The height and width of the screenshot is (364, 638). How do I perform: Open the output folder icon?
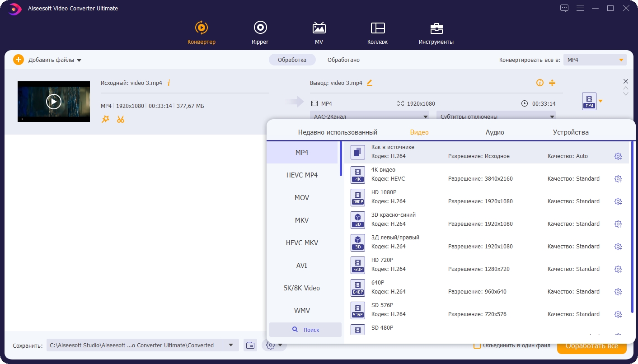tap(250, 345)
